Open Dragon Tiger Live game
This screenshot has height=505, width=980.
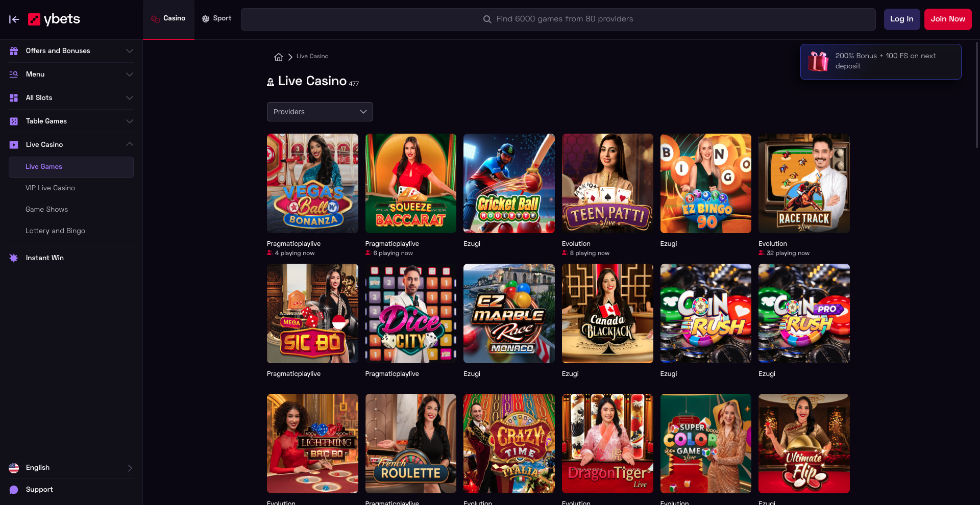607,444
